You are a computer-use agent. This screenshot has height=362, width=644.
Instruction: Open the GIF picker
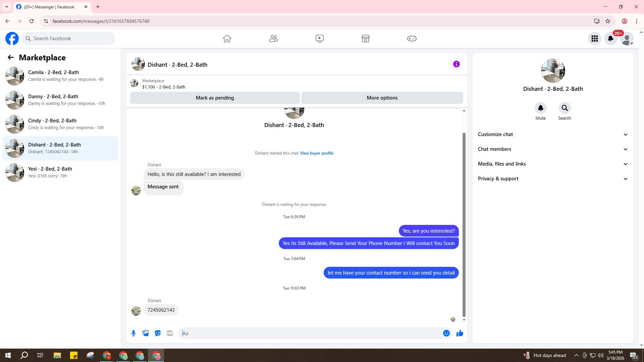[170, 333]
